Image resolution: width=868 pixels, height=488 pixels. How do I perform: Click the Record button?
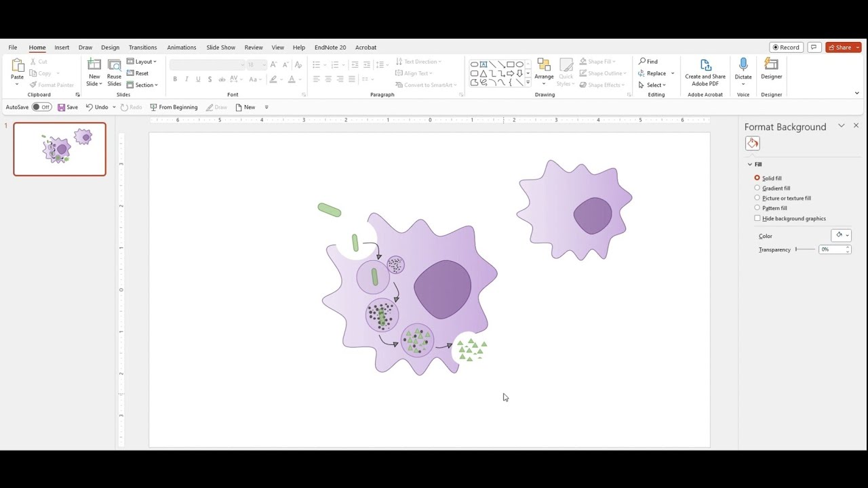point(787,47)
